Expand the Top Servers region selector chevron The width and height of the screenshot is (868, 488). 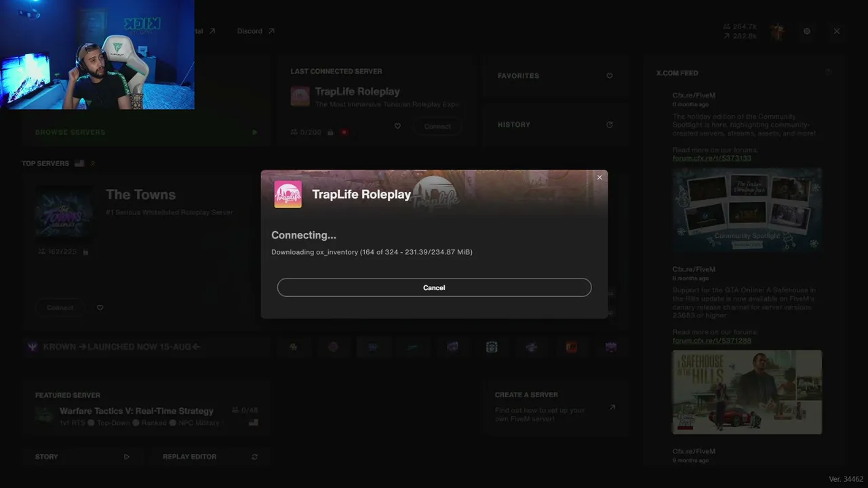coord(93,163)
